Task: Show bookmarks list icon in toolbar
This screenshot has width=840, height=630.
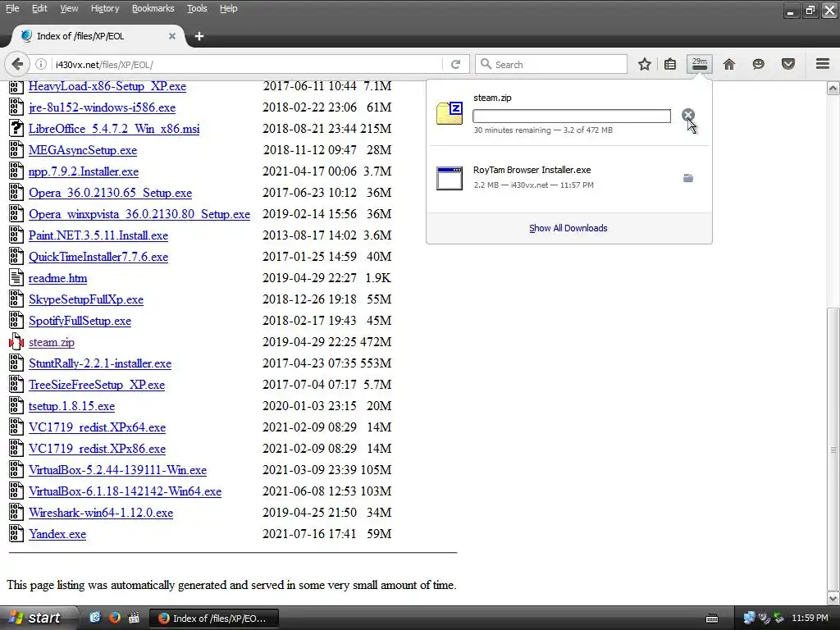Action: click(x=670, y=64)
